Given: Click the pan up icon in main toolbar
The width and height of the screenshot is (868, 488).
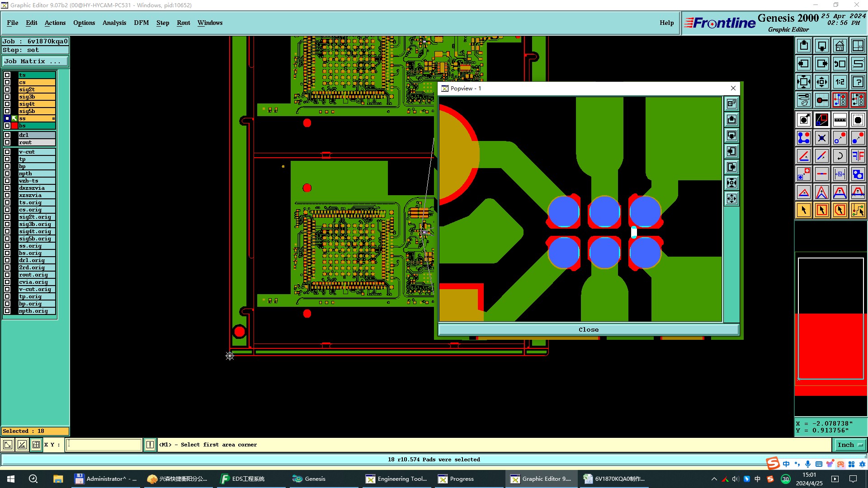Looking at the screenshot, I should 804,46.
